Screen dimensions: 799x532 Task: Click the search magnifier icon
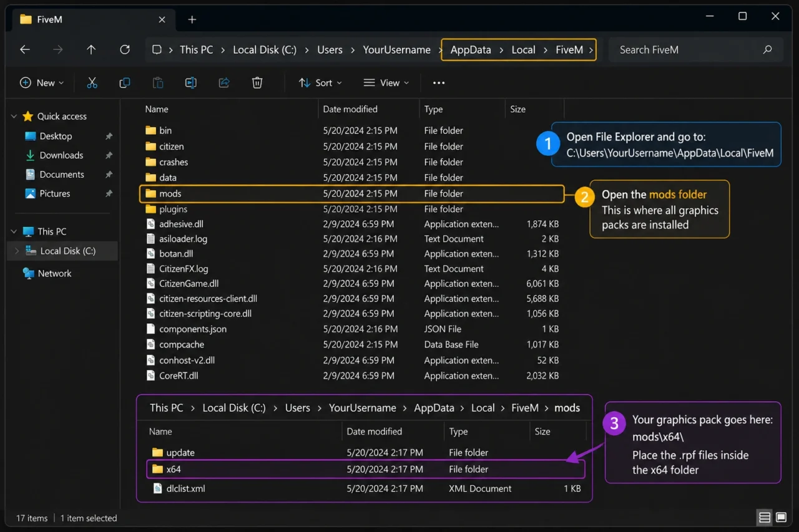coord(767,50)
